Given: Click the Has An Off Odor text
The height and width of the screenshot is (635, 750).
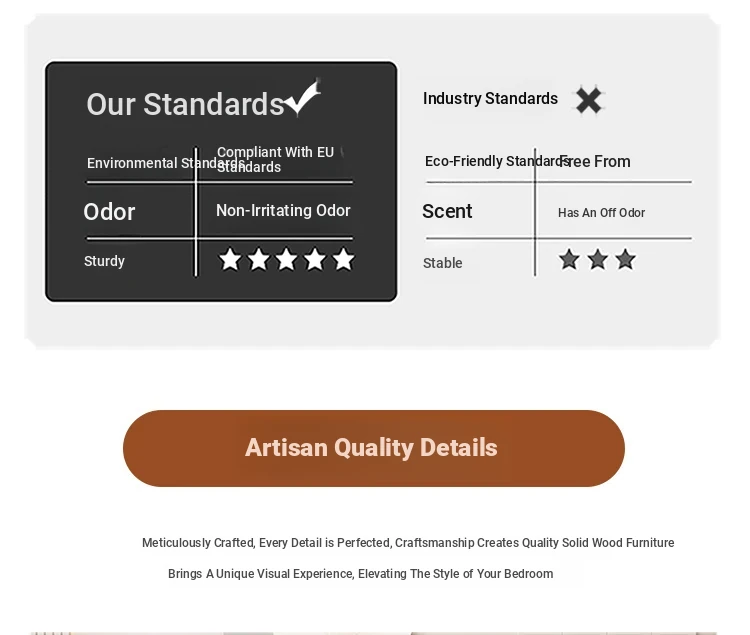Looking at the screenshot, I should coord(601,213).
